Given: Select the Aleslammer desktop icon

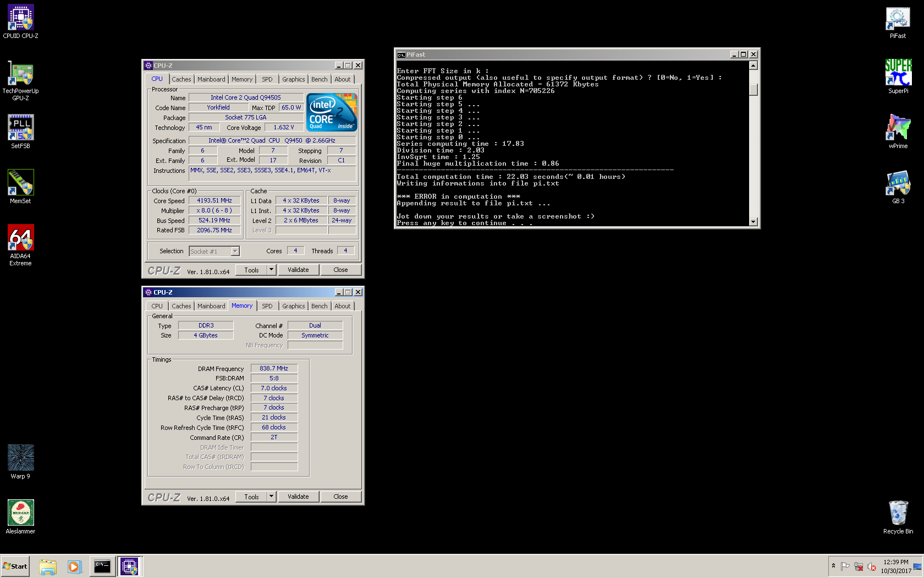Looking at the screenshot, I should [20, 517].
